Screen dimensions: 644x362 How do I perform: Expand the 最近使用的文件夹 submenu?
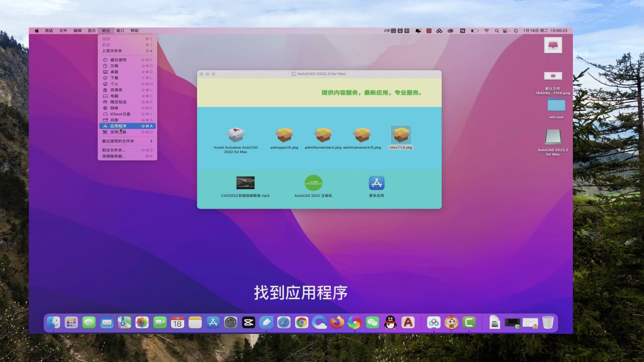pos(127,141)
